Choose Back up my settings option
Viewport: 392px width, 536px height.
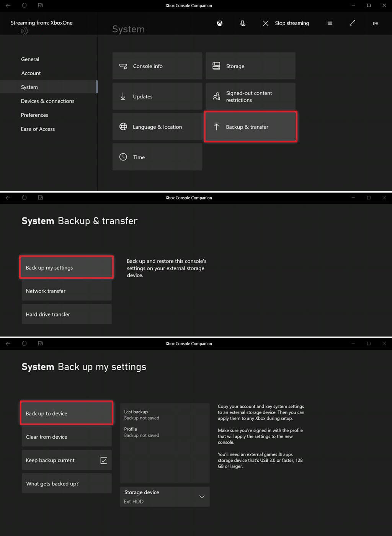click(x=67, y=267)
